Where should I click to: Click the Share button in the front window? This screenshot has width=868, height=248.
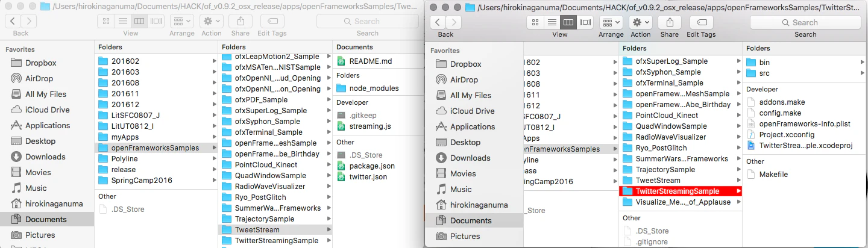[669, 22]
